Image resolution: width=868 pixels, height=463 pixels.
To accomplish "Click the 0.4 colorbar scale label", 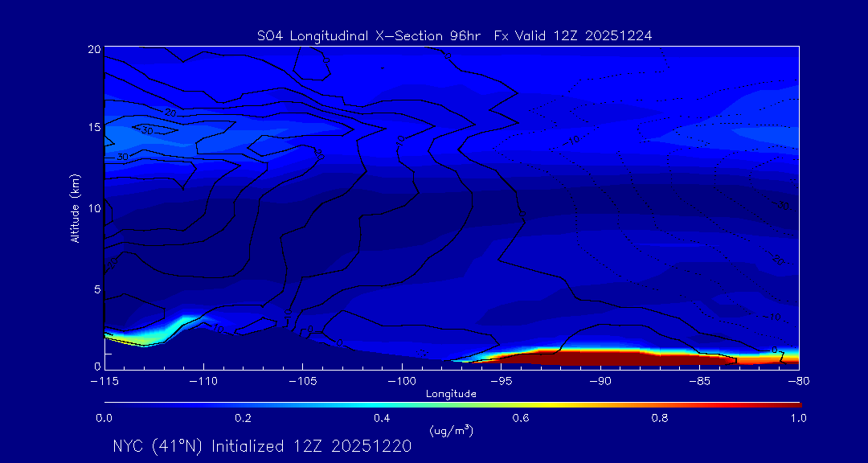I will click(x=382, y=418).
